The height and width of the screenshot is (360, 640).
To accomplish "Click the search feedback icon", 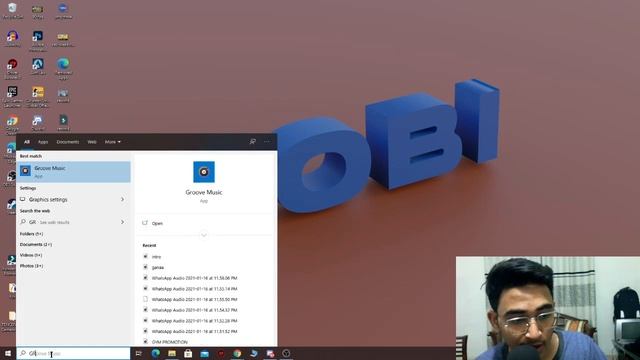I will pyautogui.click(x=253, y=142).
